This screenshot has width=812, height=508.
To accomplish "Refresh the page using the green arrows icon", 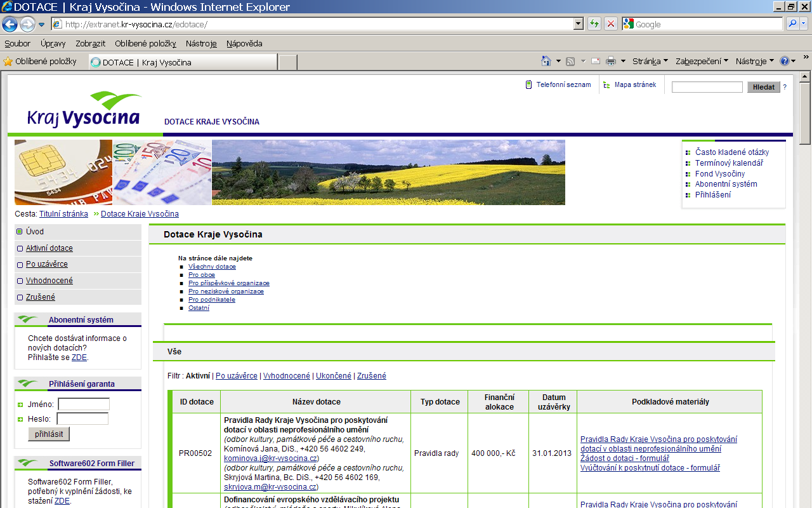I will click(594, 24).
